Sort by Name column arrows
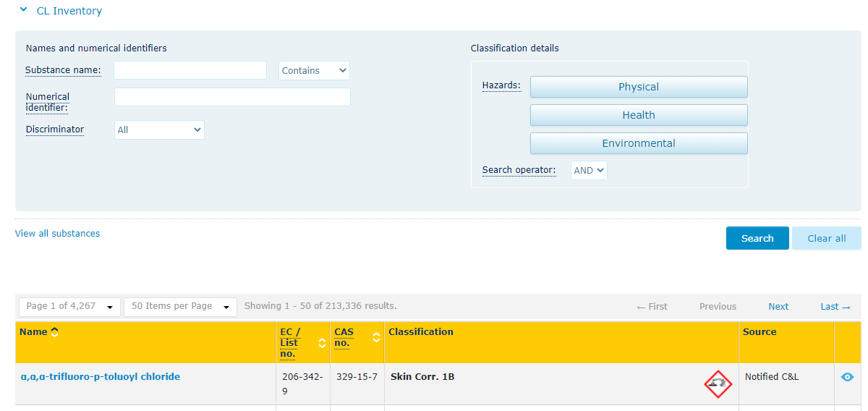868x411 pixels. point(55,332)
